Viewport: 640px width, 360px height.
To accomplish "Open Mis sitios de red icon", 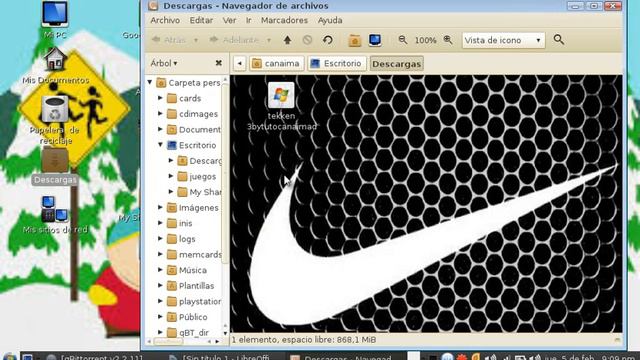I will (x=55, y=215).
